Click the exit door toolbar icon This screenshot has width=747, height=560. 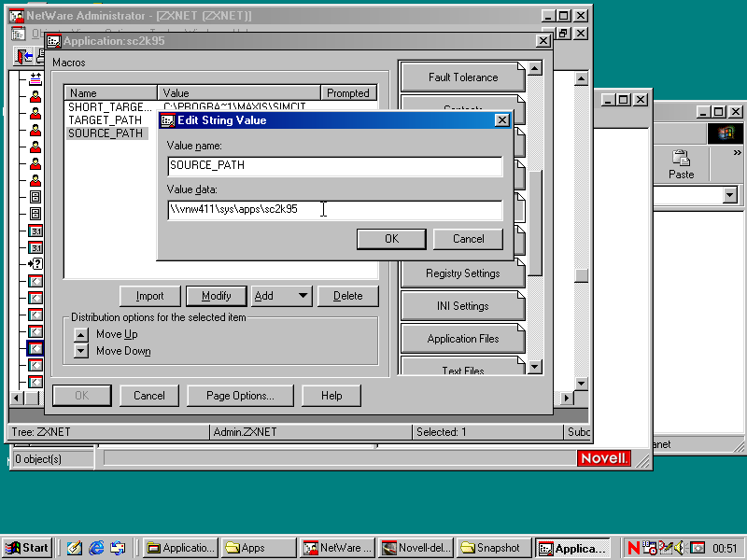(24, 57)
